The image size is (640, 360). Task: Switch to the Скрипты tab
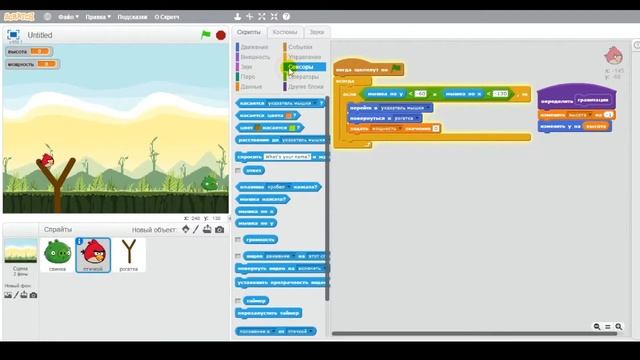pyautogui.click(x=249, y=32)
